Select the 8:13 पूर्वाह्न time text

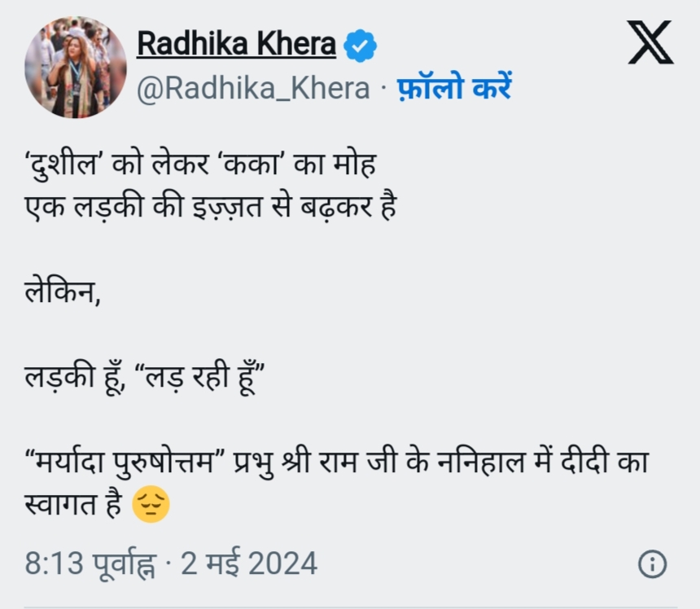(91, 560)
